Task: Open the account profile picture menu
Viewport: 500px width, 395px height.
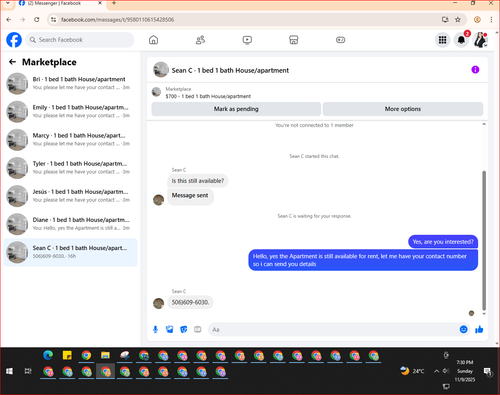Action: (x=480, y=40)
